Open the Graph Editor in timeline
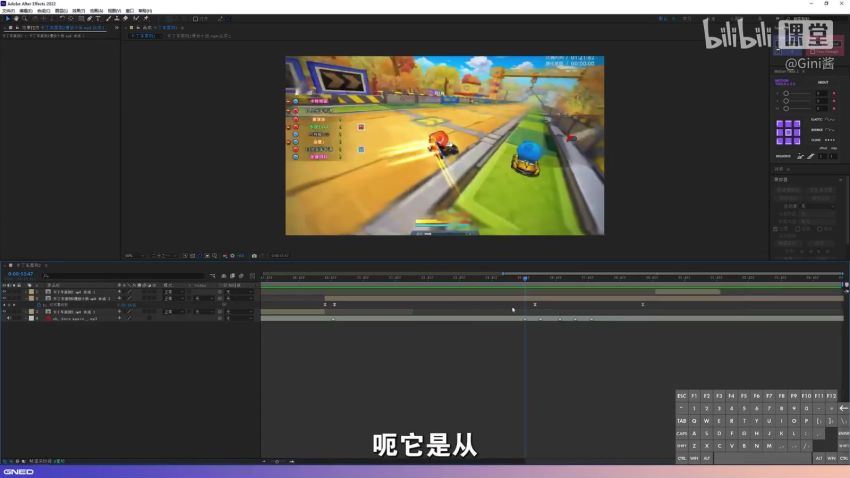 click(x=252, y=276)
